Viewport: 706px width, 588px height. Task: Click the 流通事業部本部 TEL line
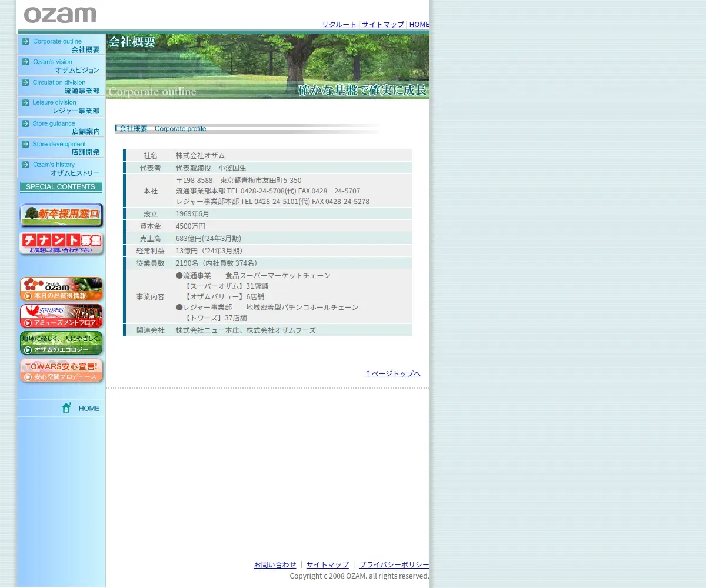coord(268,191)
